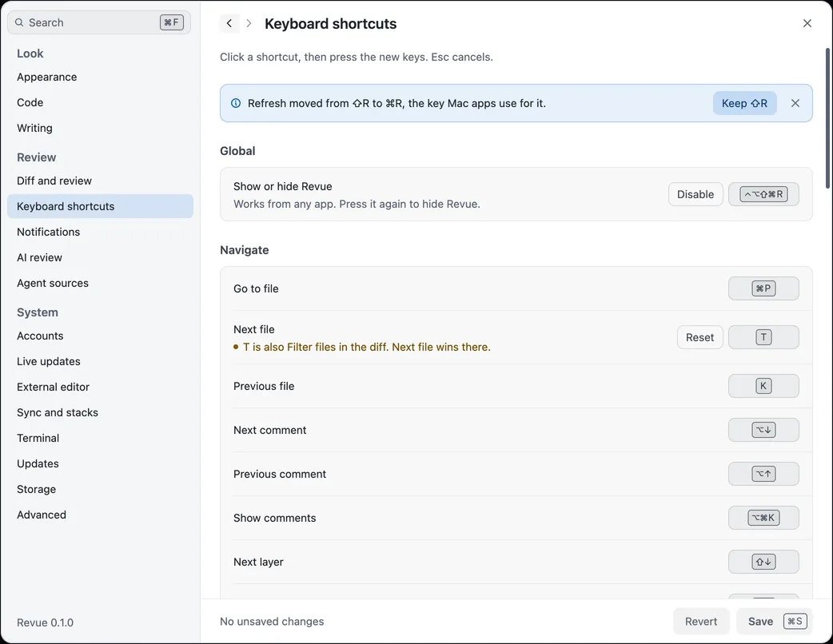The height and width of the screenshot is (644, 833).
Task: Edit the Show or hide Revue shortcut keys
Action: [763, 194]
